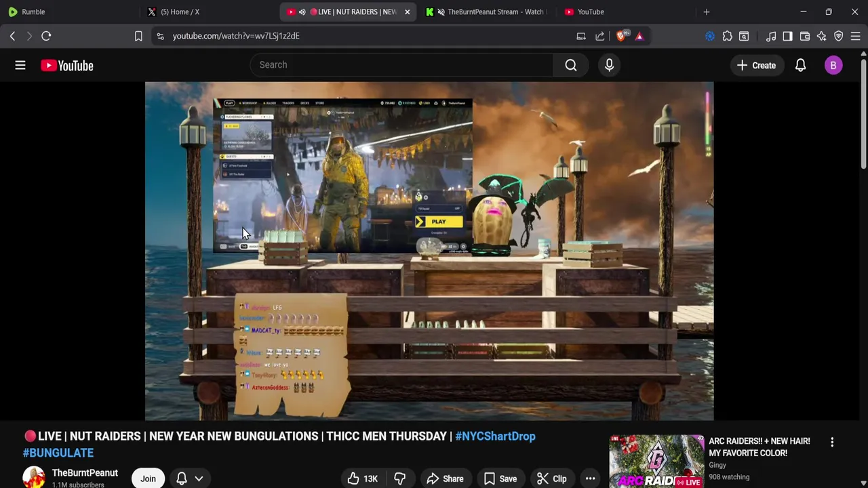Open Brave search-tabs toolbar icon

click(x=744, y=36)
